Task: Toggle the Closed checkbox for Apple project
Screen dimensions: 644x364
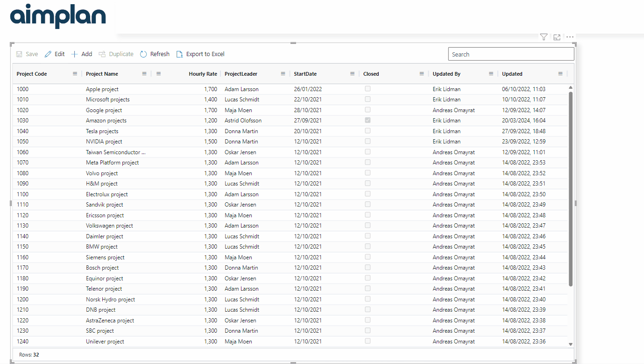Action: coord(368,88)
